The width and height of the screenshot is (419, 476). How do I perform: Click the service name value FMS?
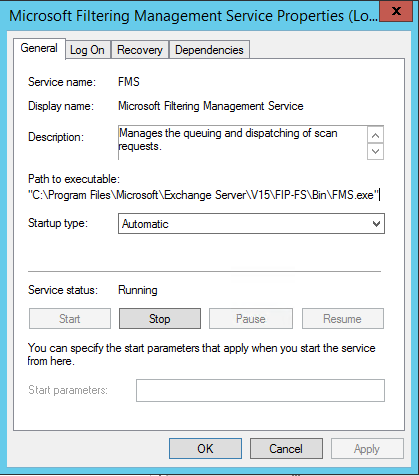(129, 82)
